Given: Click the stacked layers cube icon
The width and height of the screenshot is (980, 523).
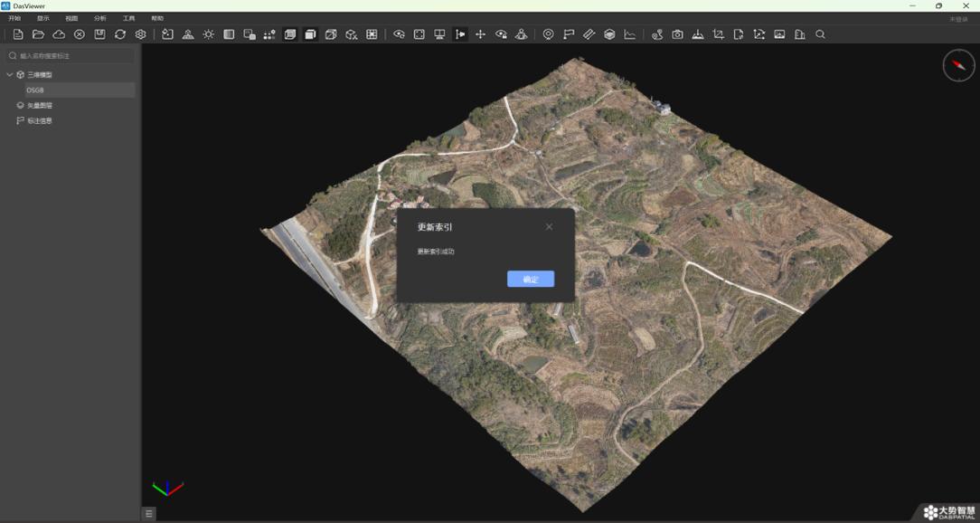Looking at the screenshot, I should [x=609, y=34].
